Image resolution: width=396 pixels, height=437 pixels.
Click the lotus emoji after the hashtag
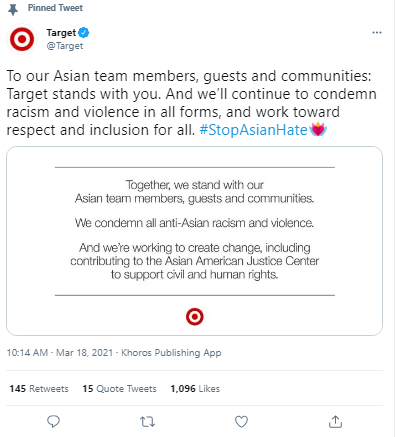point(318,130)
